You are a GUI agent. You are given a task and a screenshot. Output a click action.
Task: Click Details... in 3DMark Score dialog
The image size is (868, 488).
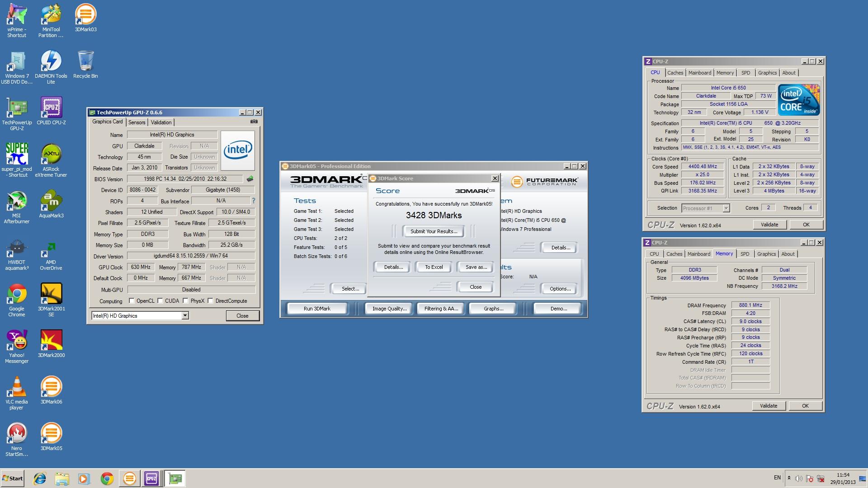393,267
